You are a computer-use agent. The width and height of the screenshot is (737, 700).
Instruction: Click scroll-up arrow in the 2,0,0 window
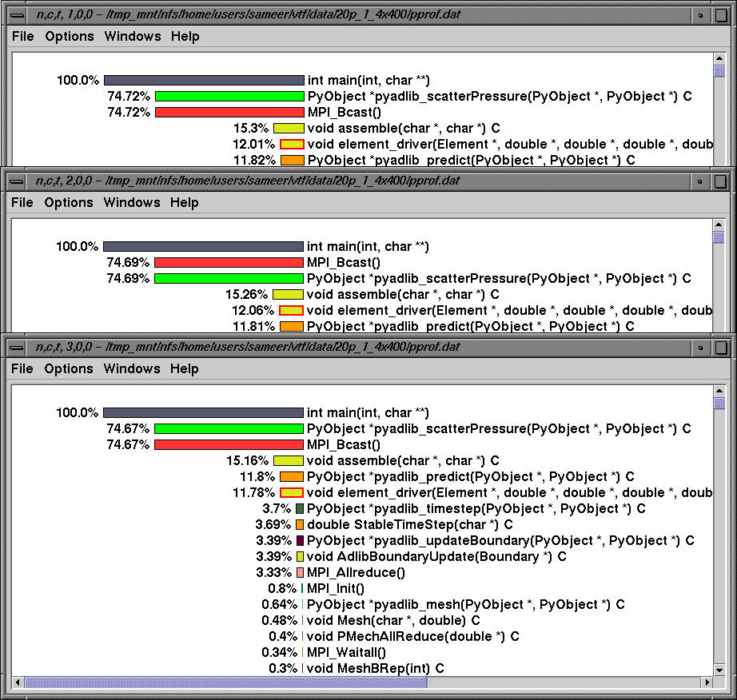[719, 225]
